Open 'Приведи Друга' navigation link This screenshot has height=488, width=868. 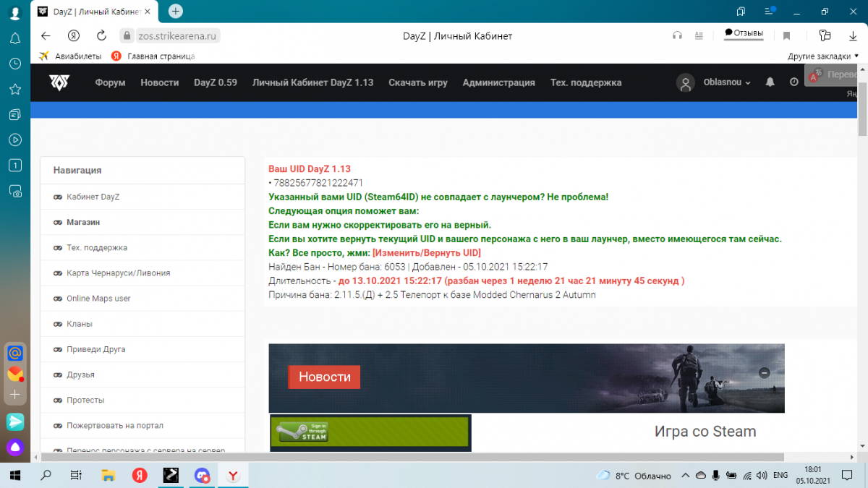point(142,349)
